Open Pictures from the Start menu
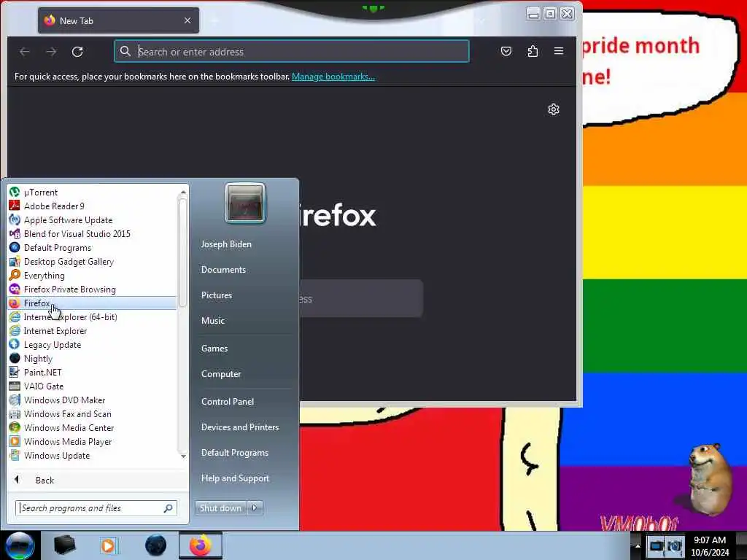The height and width of the screenshot is (560, 747). coord(217,295)
